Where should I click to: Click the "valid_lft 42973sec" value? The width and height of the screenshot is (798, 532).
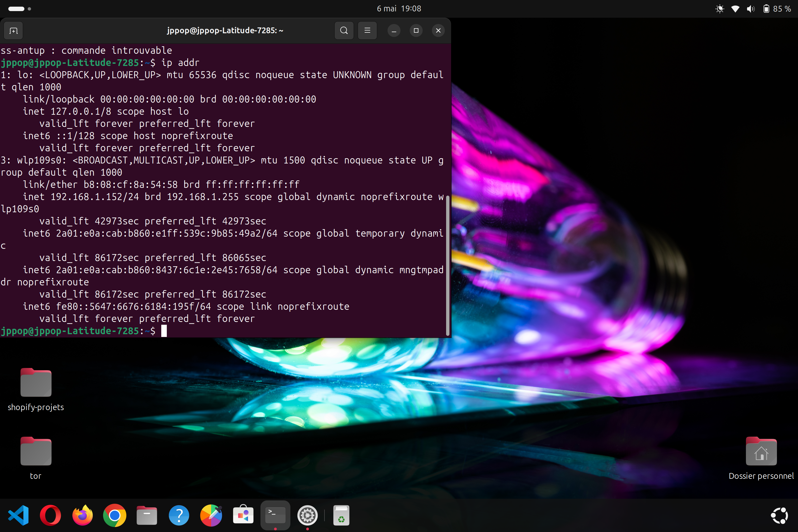tap(89, 222)
